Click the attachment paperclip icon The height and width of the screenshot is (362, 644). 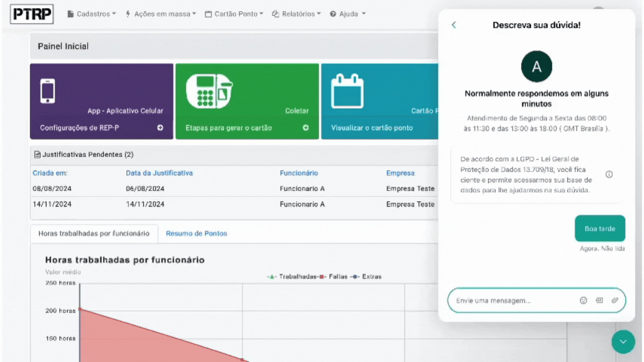point(614,300)
